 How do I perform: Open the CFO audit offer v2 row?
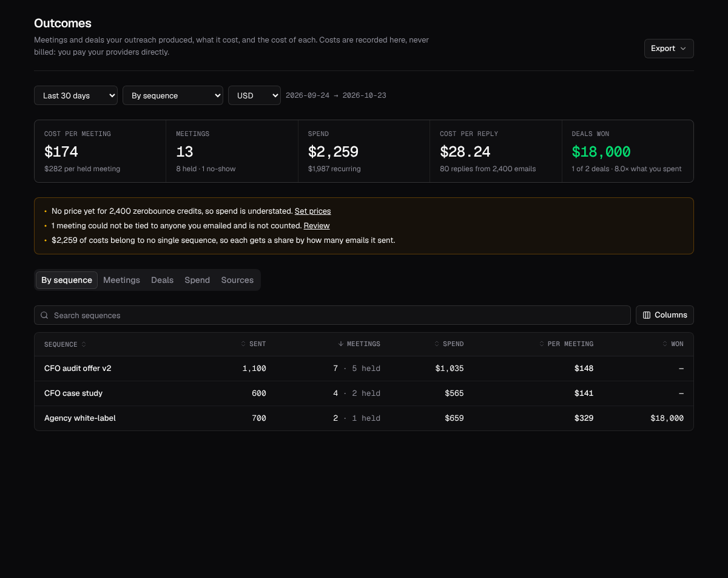coord(364,369)
